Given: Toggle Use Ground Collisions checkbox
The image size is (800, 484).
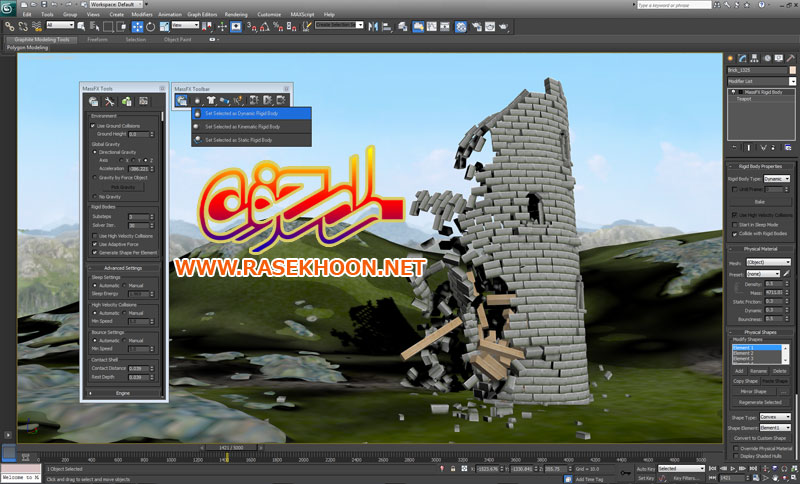Looking at the screenshot, I should point(93,125).
